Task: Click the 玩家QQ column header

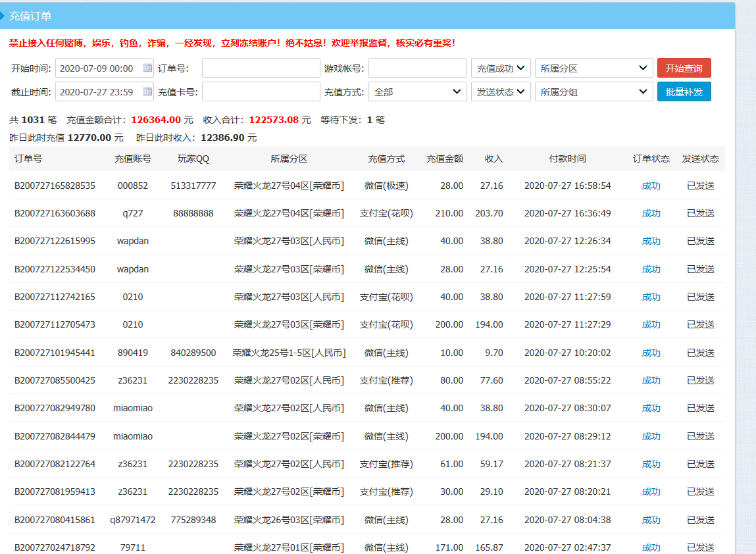Action: click(x=193, y=159)
